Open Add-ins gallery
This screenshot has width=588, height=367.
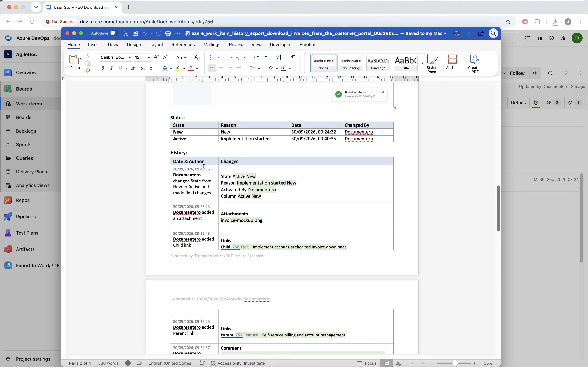(453, 62)
